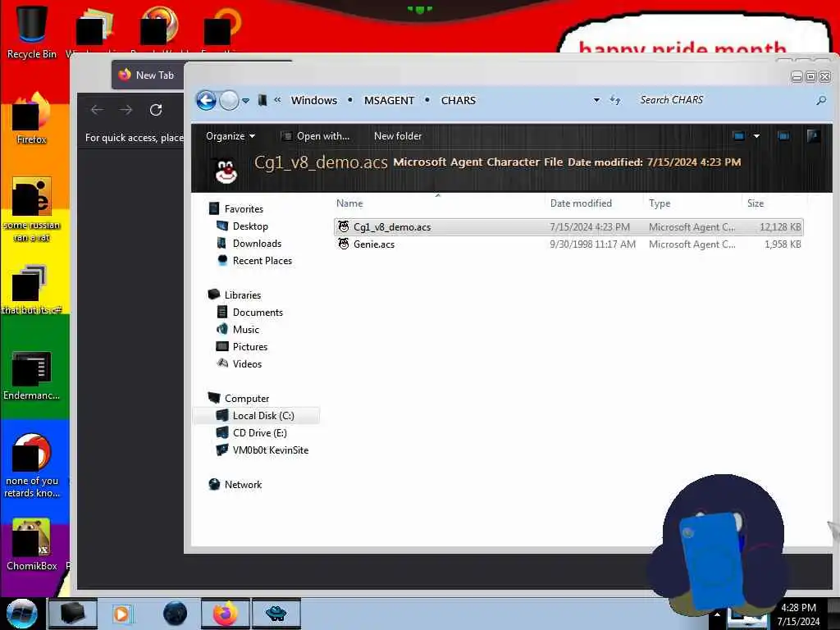Reload the Firefox page

[156, 110]
